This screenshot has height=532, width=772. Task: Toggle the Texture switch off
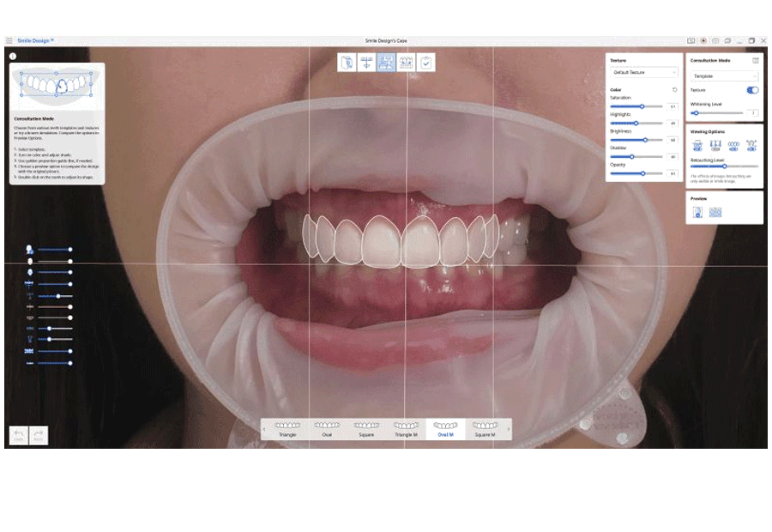[752, 90]
